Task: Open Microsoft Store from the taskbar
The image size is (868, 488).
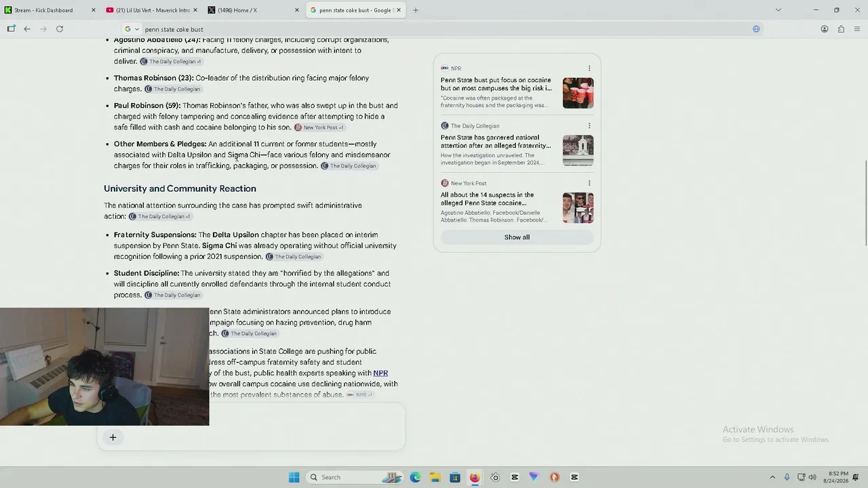Action: tap(454, 477)
